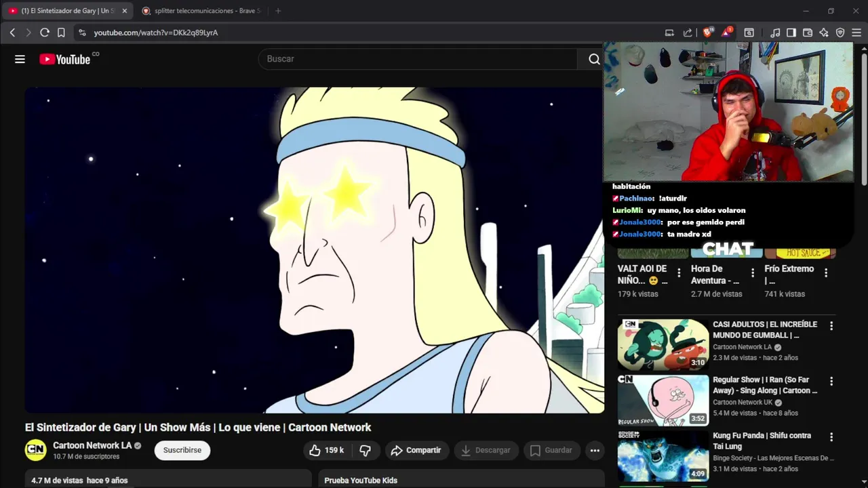
Task: Dislike the video with thumbs down
Action: coord(365,450)
